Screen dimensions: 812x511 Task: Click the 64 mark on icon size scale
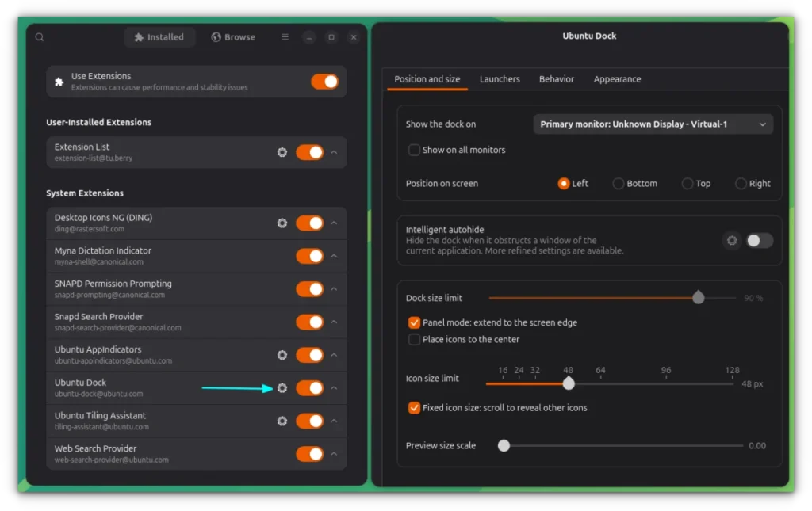[600, 370]
